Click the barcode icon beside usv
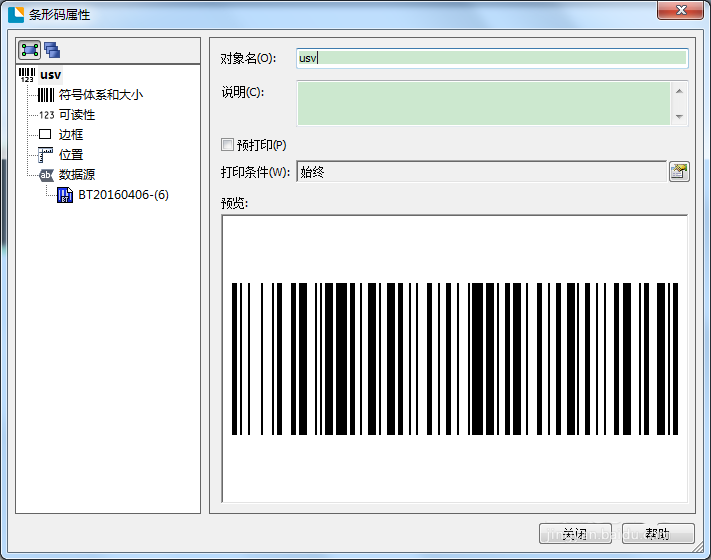This screenshot has width=711, height=560. pyautogui.click(x=27, y=75)
